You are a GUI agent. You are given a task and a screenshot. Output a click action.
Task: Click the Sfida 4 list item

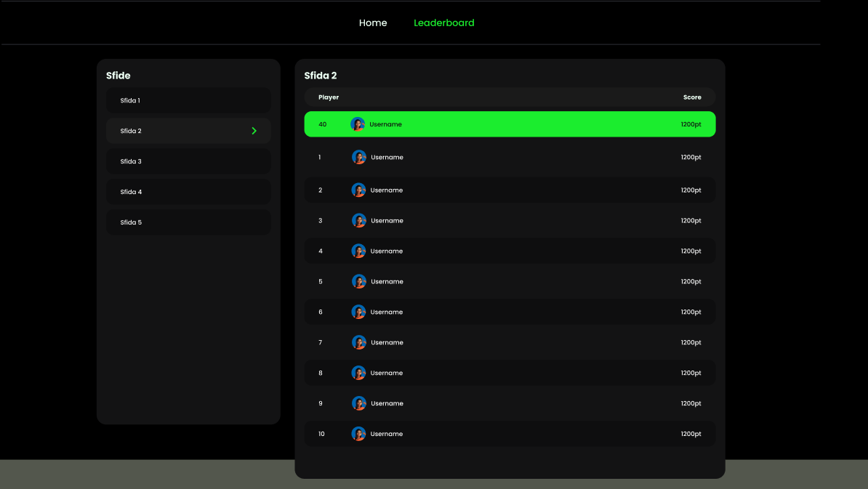coord(188,191)
